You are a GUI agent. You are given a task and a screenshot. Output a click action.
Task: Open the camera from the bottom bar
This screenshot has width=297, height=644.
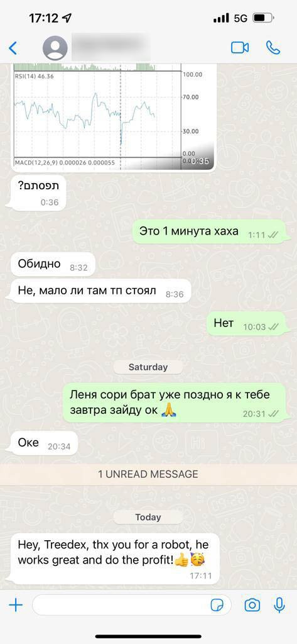click(x=252, y=604)
